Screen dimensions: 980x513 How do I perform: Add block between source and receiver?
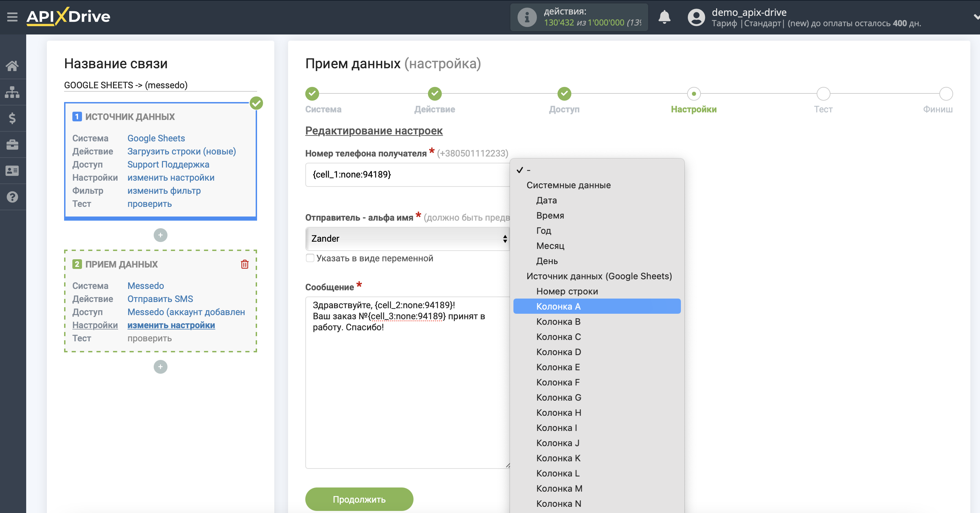tap(161, 235)
